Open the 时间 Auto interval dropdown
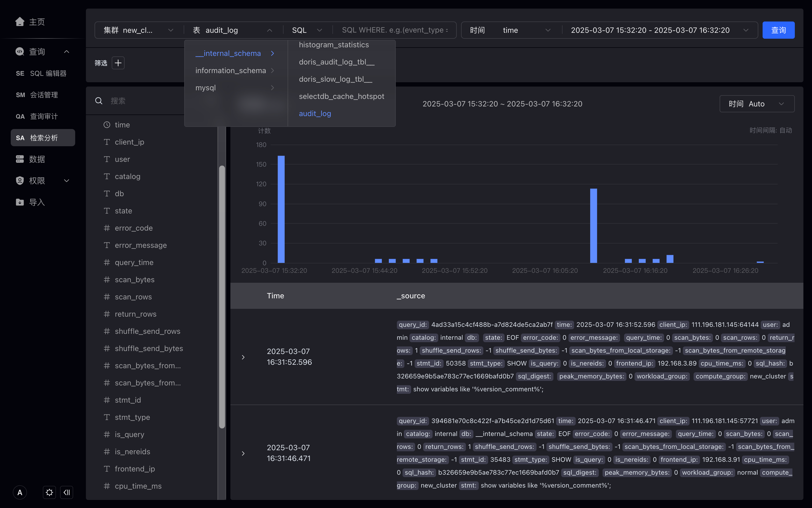 tap(757, 104)
